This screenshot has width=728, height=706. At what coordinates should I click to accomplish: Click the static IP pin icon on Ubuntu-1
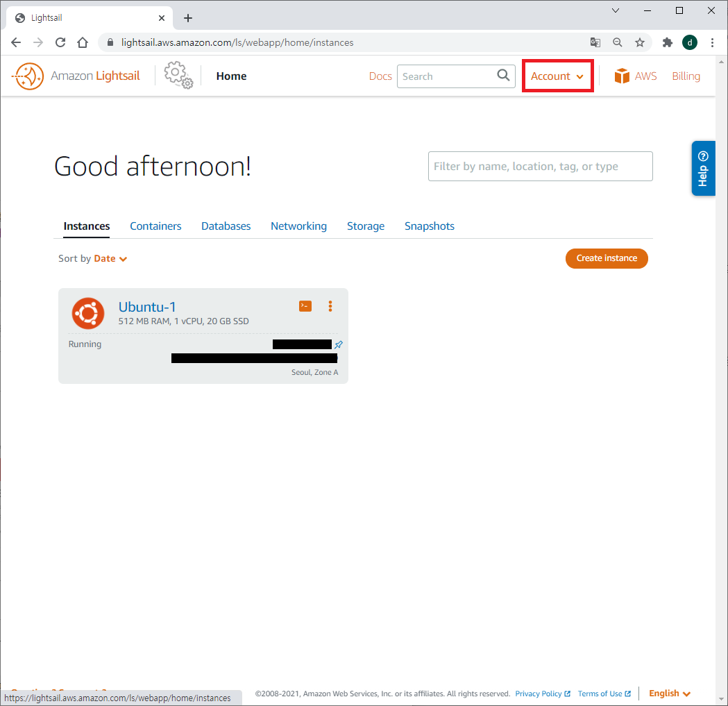(x=339, y=344)
